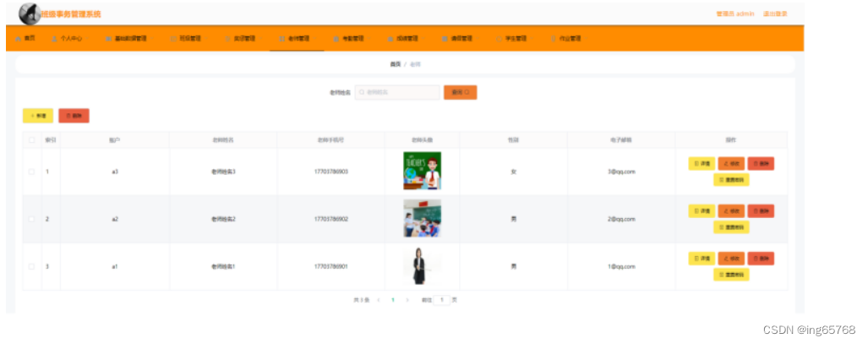This screenshot has width=868, height=344.
Task: Click the yellow 新增 button
Action: coord(38,116)
